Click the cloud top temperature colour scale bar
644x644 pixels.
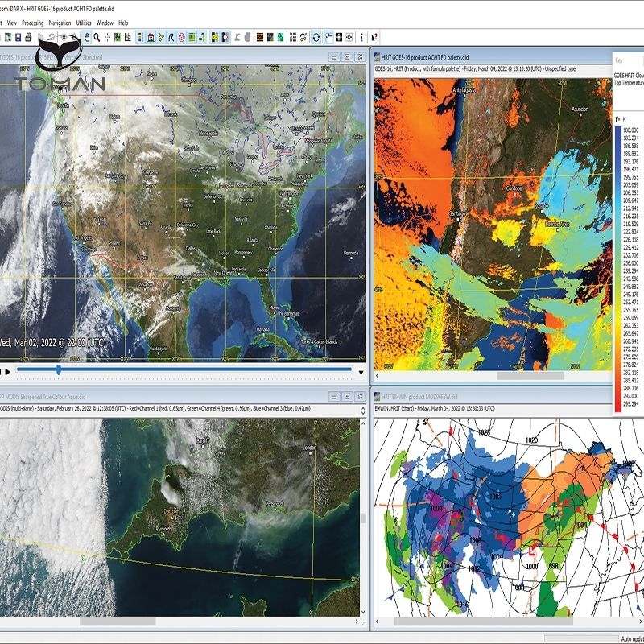(x=618, y=269)
